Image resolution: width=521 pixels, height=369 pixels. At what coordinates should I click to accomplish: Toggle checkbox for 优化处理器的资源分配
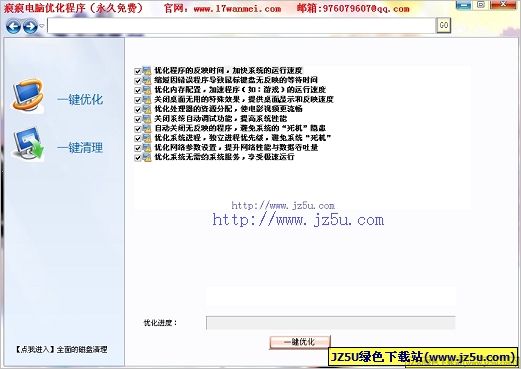[137, 110]
